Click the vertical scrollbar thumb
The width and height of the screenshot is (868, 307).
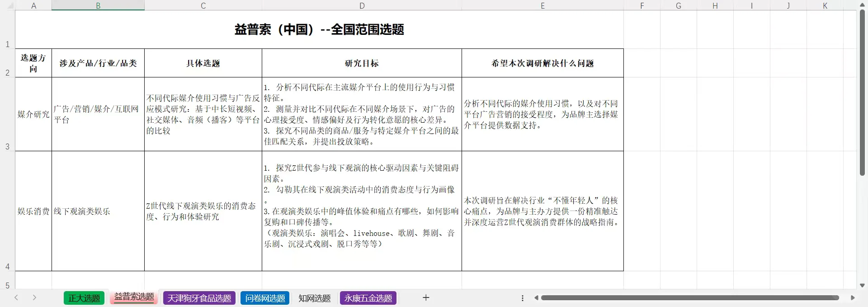point(862,93)
